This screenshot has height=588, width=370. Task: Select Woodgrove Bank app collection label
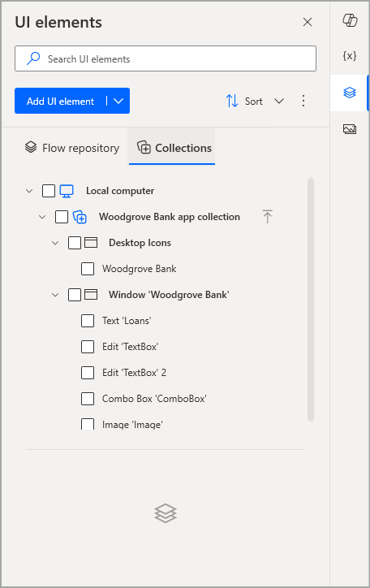click(170, 217)
